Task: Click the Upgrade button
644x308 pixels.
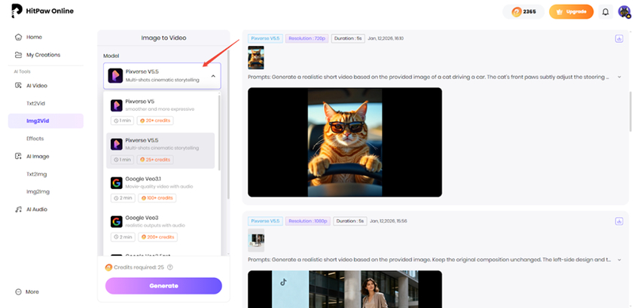Action: pyautogui.click(x=571, y=12)
